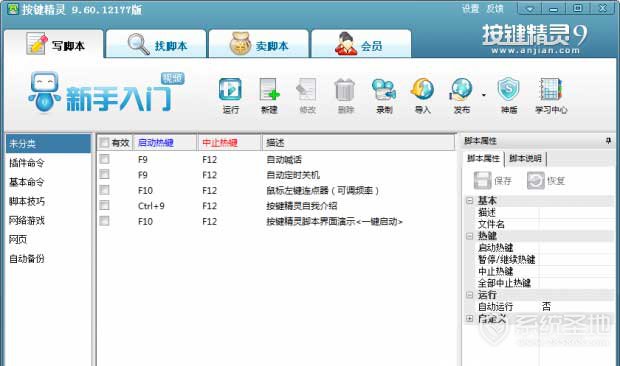
Task: Select the 网络游戏 category
Action: (48, 220)
